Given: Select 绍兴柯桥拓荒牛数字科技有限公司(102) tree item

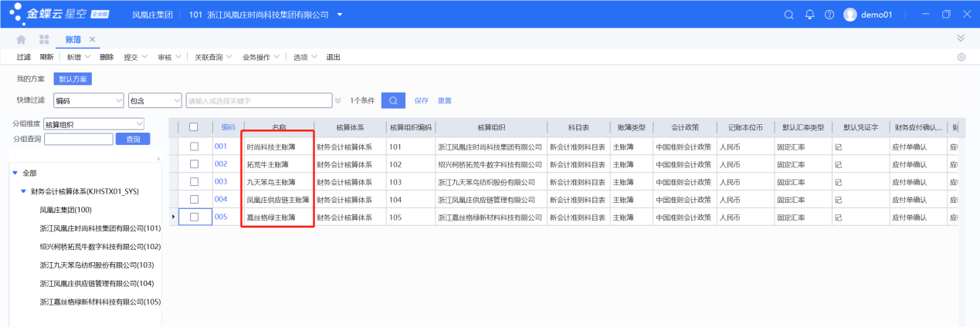Looking at the screenshot, I should (x=100, y=247).
